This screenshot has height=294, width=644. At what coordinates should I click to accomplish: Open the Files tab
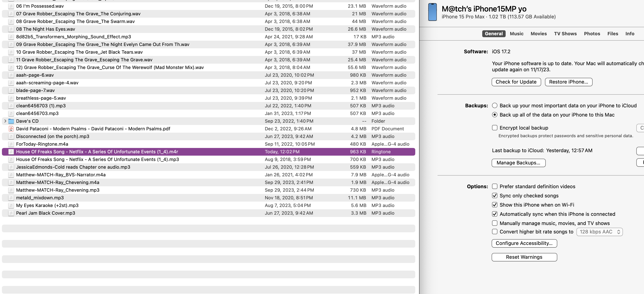[613, 34]
